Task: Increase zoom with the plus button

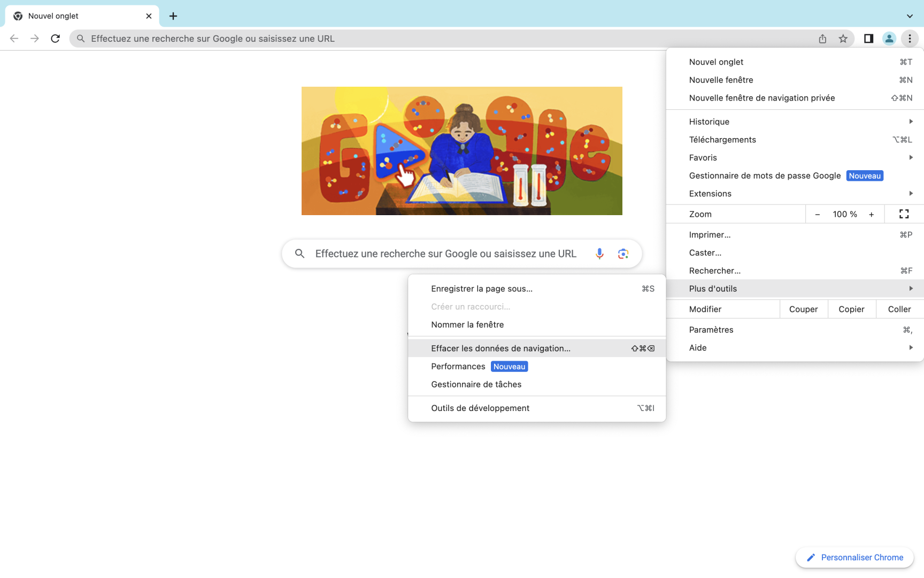Action: [871, 214]
